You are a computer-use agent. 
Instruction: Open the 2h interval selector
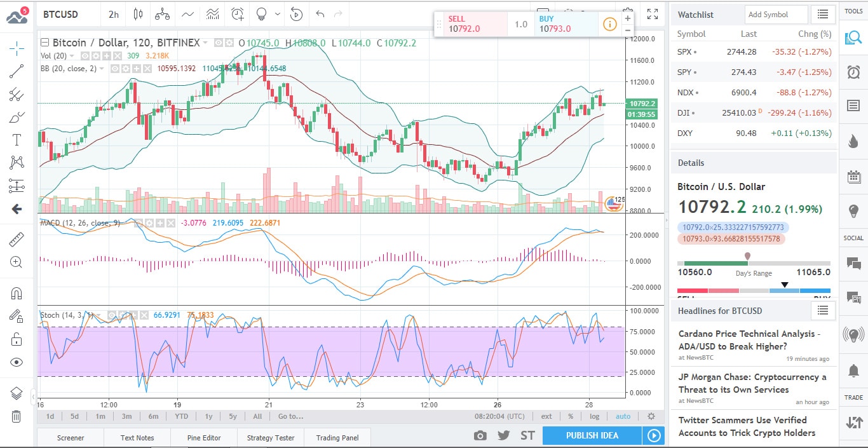tap(114, 13)
